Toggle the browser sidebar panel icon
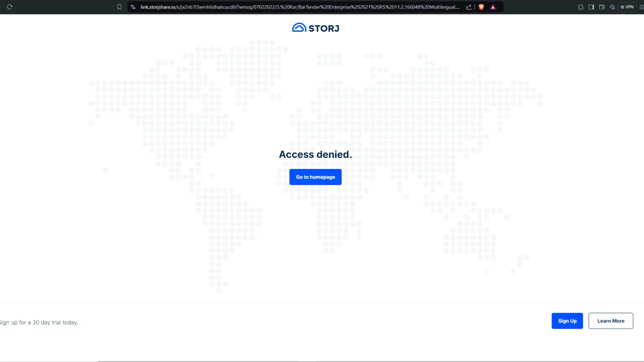This screenshot has width=644, height=362. point(591,7)
